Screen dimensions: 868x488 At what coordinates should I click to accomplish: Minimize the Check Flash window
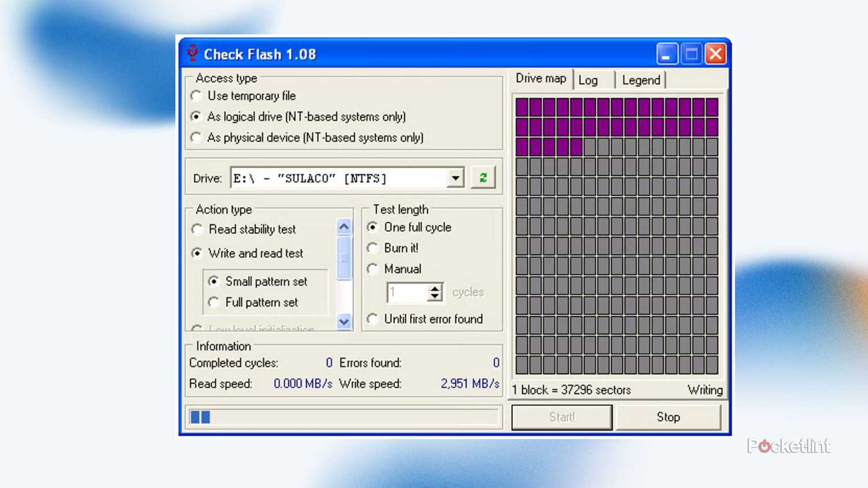[667, 54]
